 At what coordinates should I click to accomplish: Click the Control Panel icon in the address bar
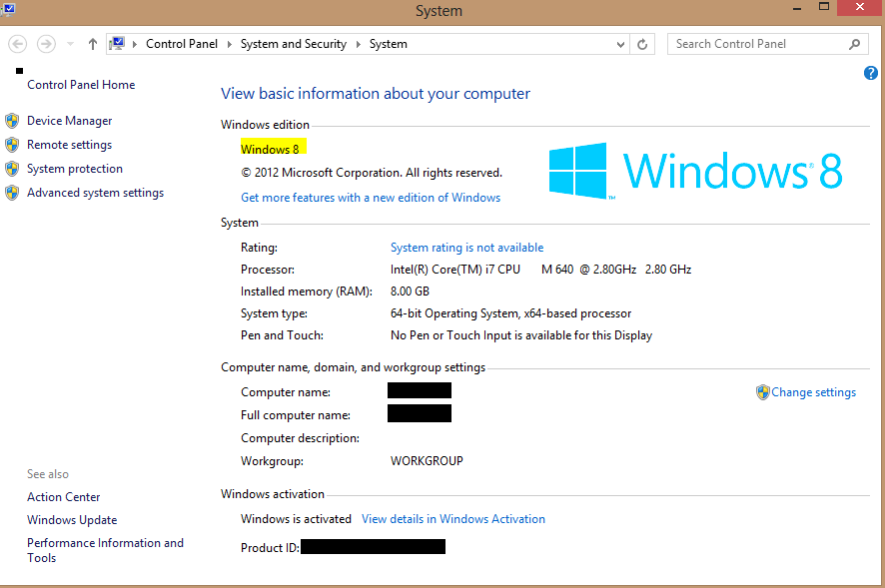[x=119, y=43]
